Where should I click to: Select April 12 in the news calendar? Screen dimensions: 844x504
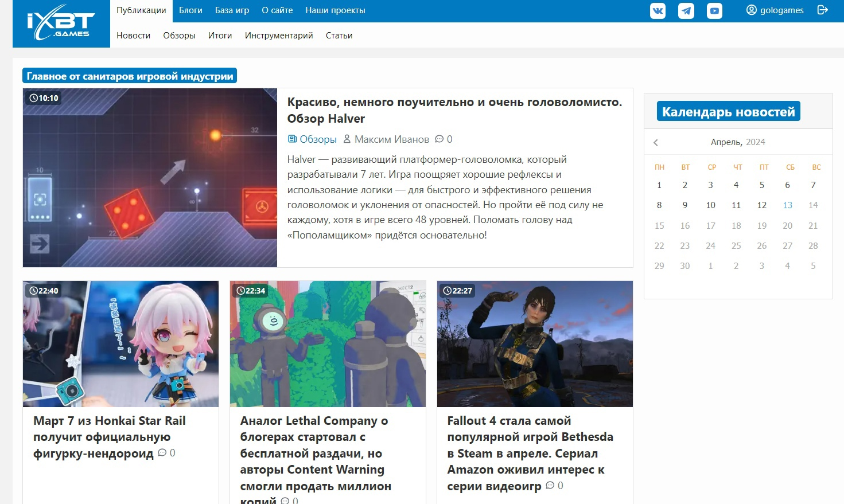762,205
